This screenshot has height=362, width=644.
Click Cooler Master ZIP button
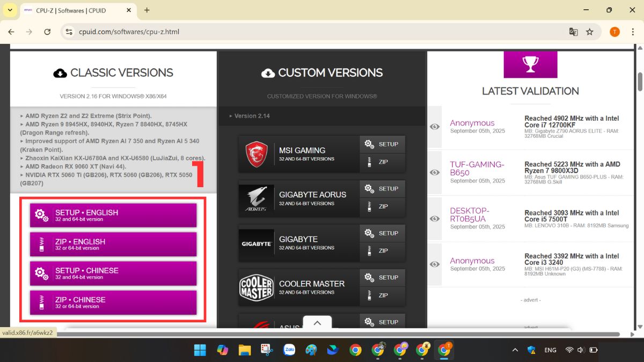(x=382, y=295)
